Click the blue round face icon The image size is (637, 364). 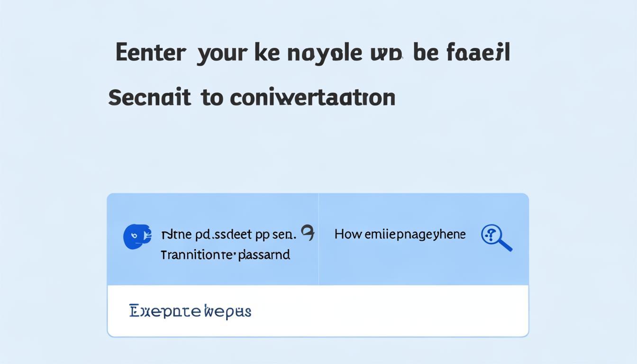point(137,237)
